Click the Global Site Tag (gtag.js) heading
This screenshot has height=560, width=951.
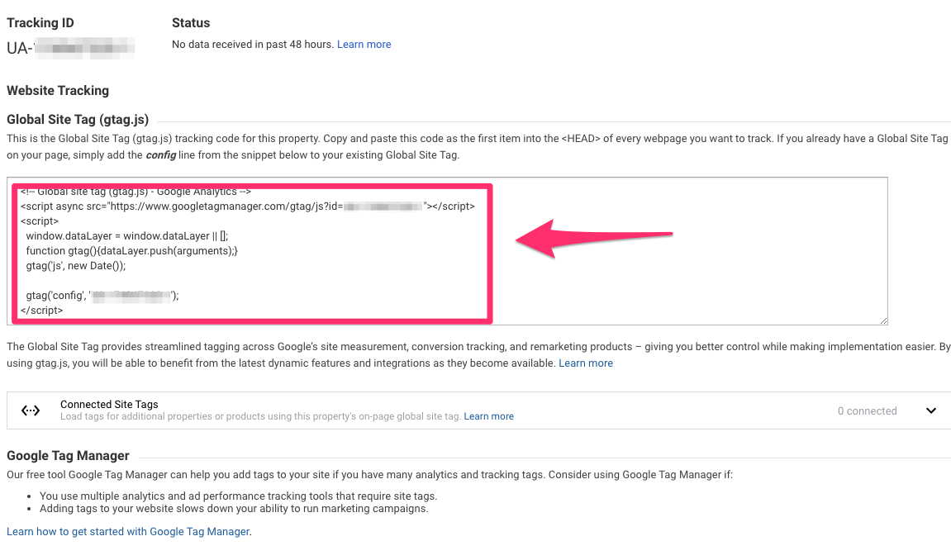coord(78,119)
